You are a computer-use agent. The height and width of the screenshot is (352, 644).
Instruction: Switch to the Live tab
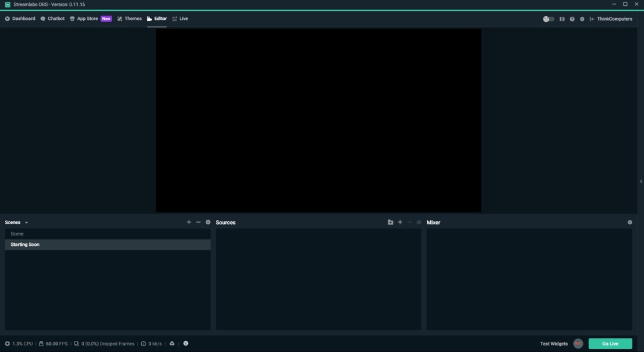click(180, 19)
